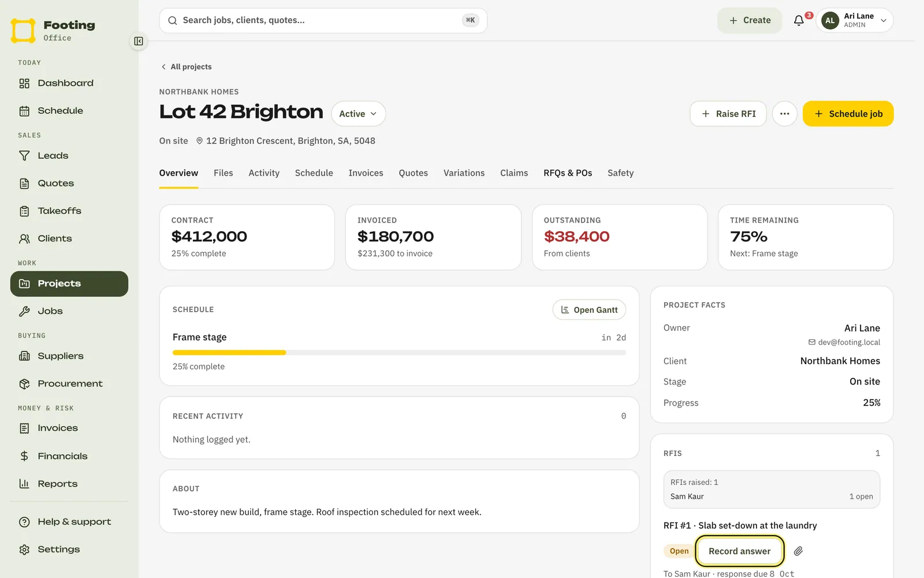Go back to All projects
Image resolution: width=924 pixels, height=578 pixels.
tap(187, 66)
